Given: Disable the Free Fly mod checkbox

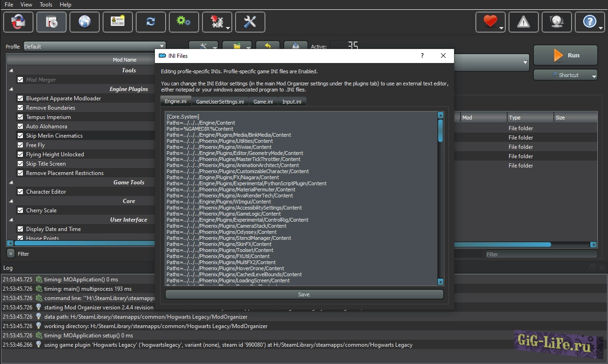Looking at the screenshot, I should coord(21,145).
